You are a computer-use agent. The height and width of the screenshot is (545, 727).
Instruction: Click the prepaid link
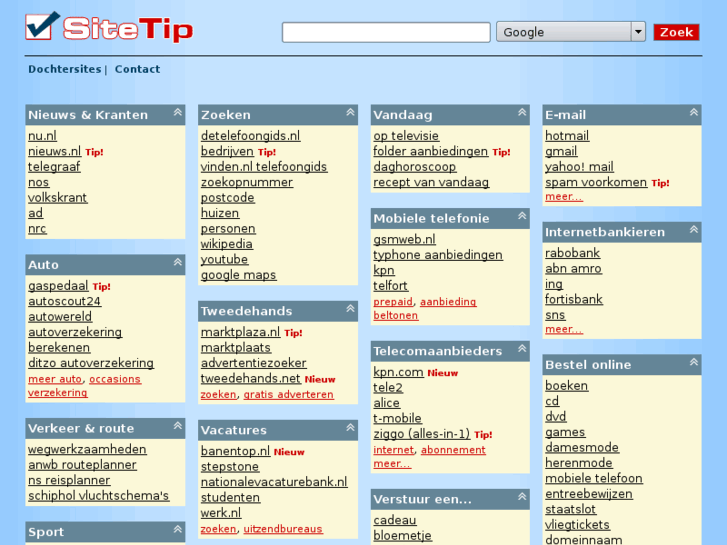point(393,301)
